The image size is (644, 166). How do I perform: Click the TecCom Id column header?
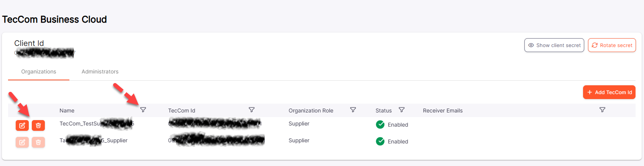(182, 111)
